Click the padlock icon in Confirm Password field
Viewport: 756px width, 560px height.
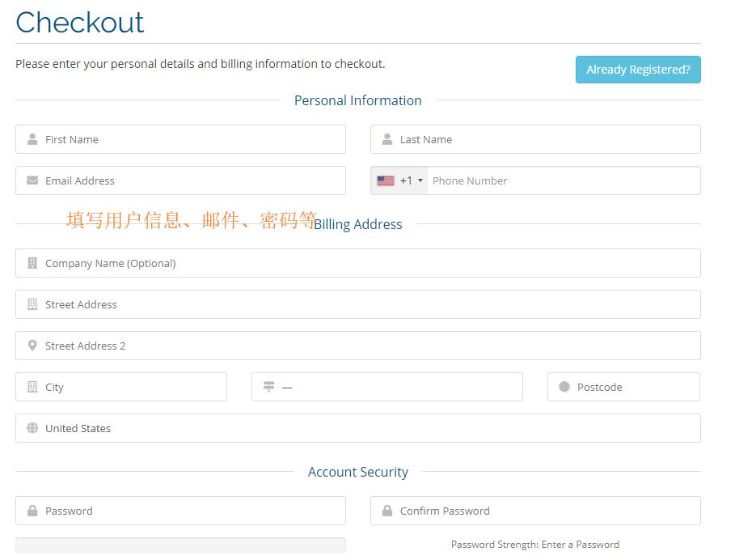(x=387, y=511)
